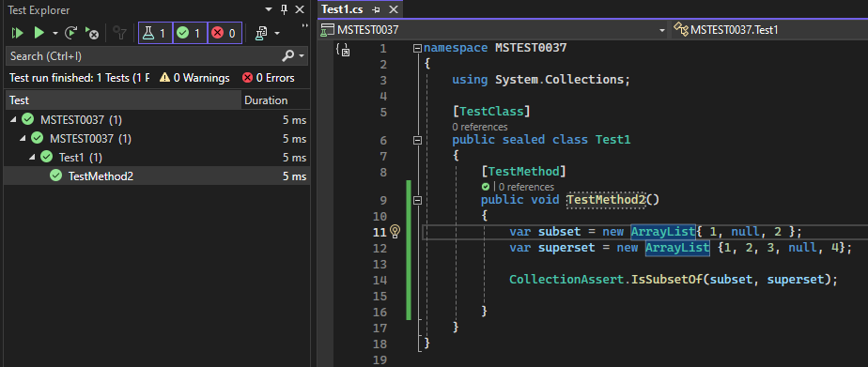Toggle the failed tests filter
Screen dimensions: 868x367
pos(225,33)
